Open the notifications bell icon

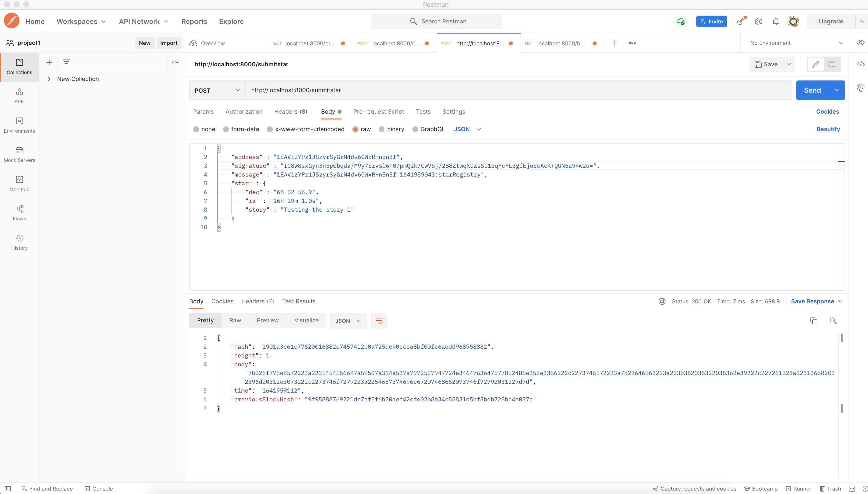point(776,21)
